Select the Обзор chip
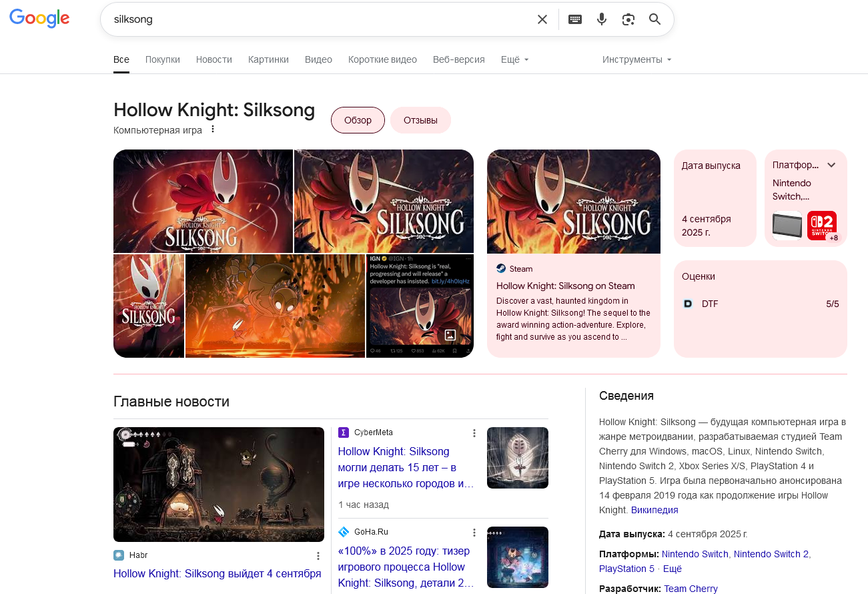 358,120
